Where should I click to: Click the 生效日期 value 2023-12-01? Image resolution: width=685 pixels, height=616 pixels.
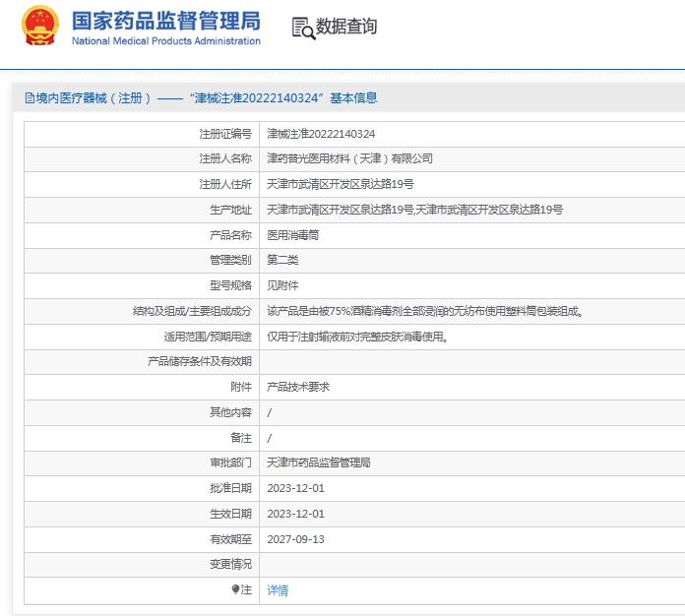click(x=296, y=514)
